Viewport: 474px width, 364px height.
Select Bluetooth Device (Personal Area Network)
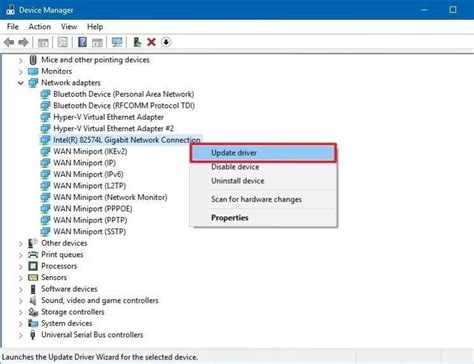pyautogui.click(x=124, y=94)
